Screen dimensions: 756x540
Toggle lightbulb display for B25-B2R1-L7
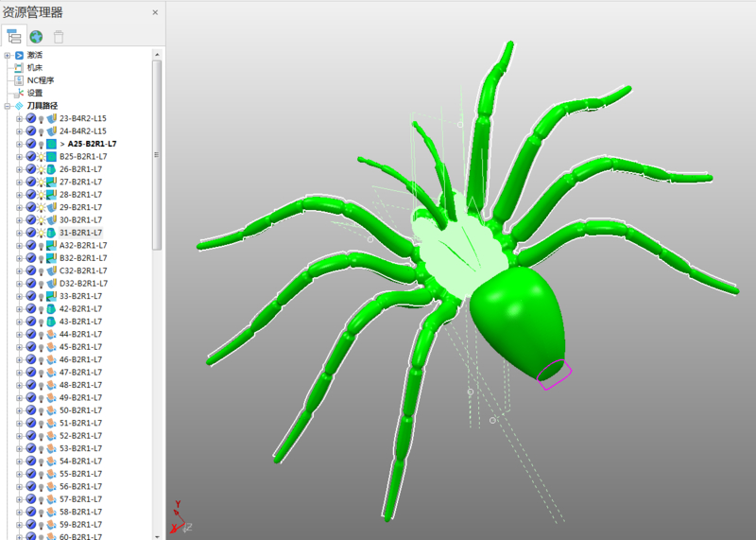click(42, 157)
